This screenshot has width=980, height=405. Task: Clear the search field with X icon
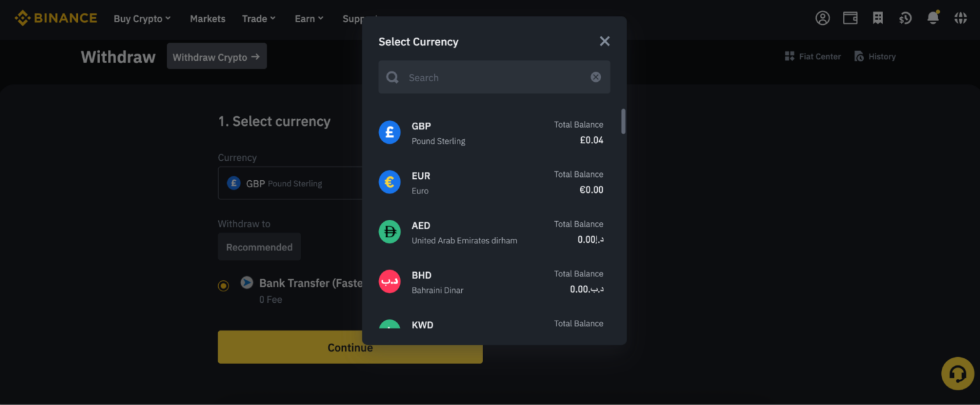pos(595,77)
